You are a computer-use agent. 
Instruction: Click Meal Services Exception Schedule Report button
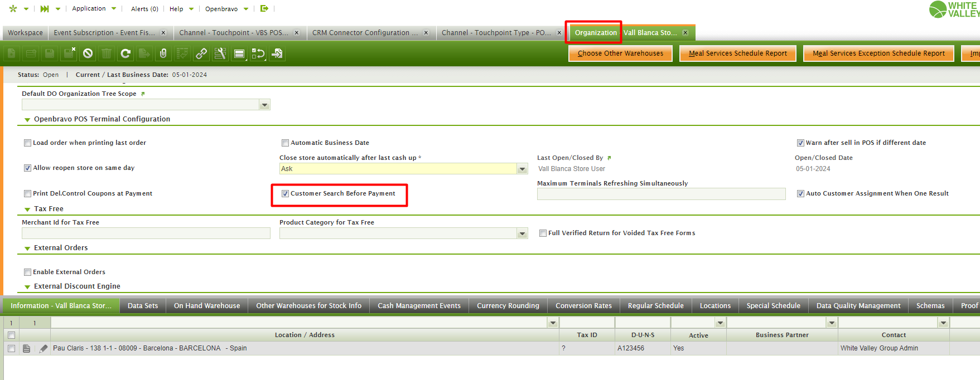pyautogui.click(x=878, y=53)
